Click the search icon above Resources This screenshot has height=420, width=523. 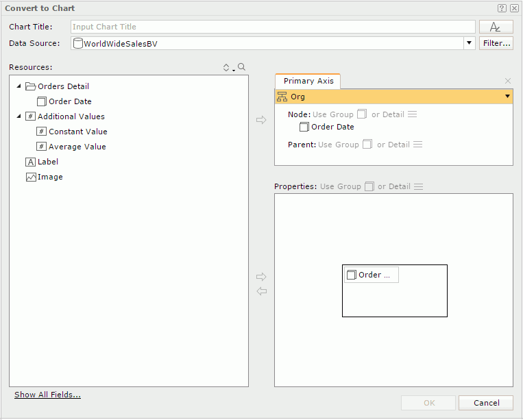(x=241, y=67)
